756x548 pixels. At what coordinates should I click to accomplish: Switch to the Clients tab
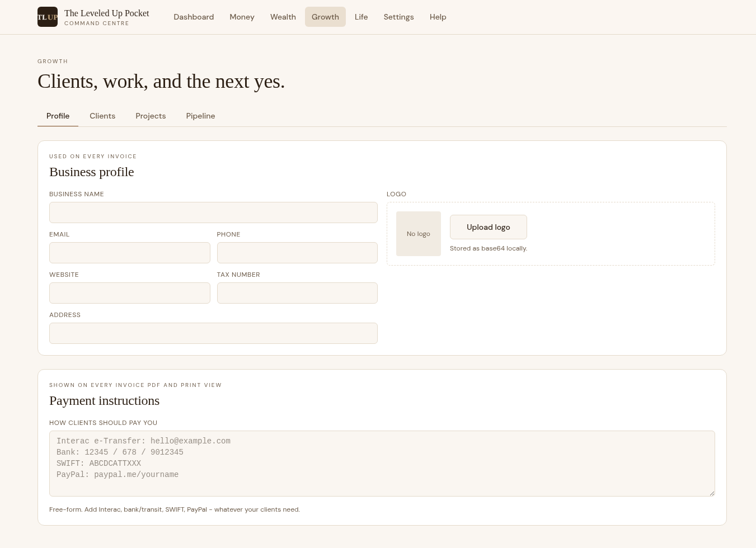point(102,116)
